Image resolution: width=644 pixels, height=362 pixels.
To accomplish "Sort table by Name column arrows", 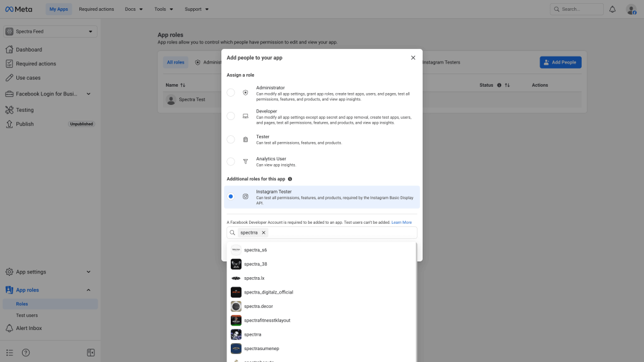I will [x=183, y=85].
